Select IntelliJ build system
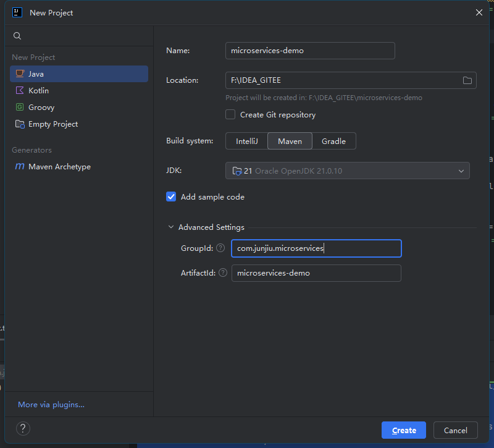 (246, 141)
